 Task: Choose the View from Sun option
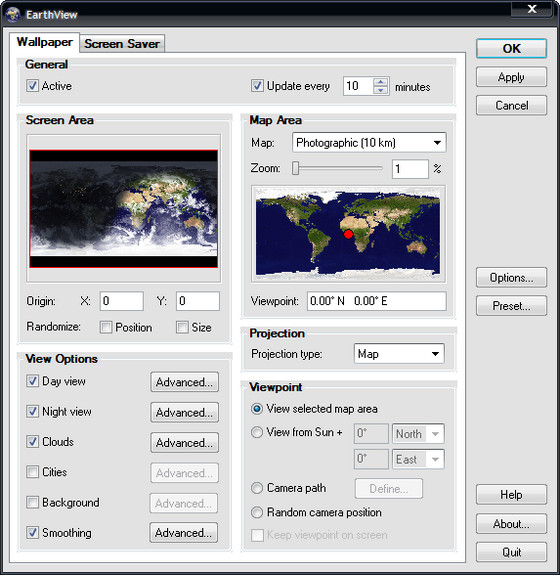point(257,432)
